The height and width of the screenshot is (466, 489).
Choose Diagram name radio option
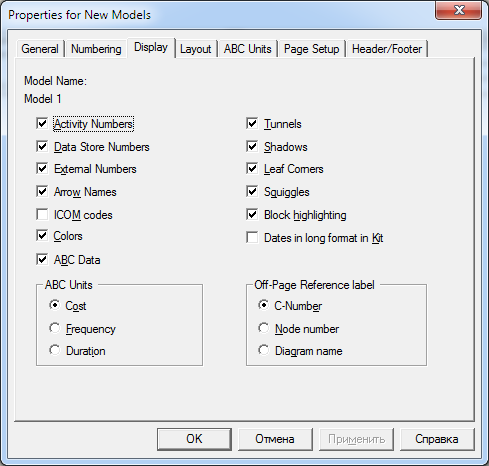coord(264,350)
